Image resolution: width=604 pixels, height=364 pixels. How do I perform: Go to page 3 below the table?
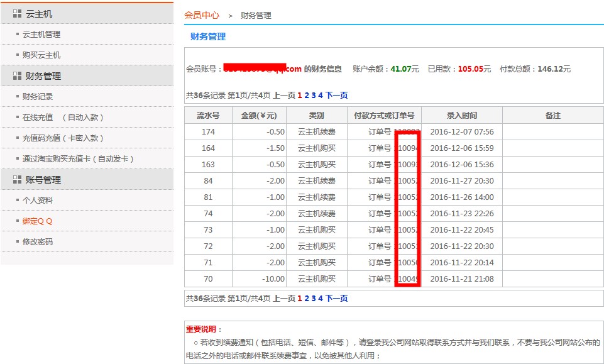coord(314,299)
